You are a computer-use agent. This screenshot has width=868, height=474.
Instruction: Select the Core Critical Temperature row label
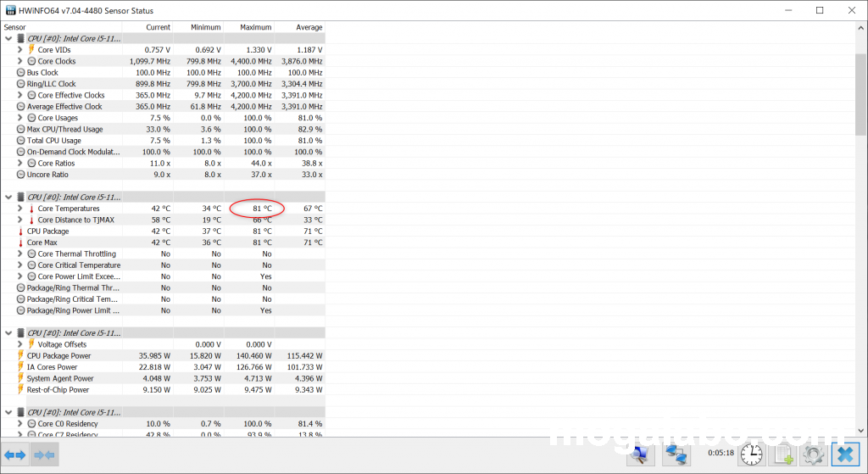pyautogui.click(x=79, y=265)
